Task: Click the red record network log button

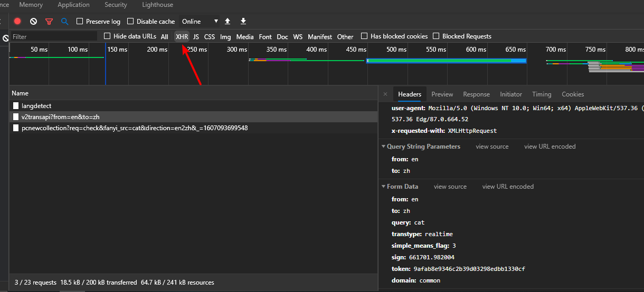Action: pyautogui.click(x=17, y=21)
